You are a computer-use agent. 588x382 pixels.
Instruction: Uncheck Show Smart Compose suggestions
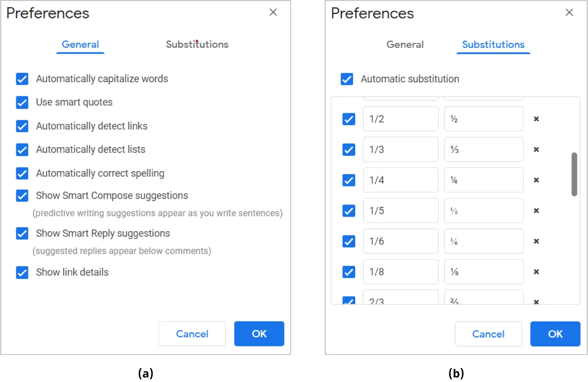click(x=22, y=196)
